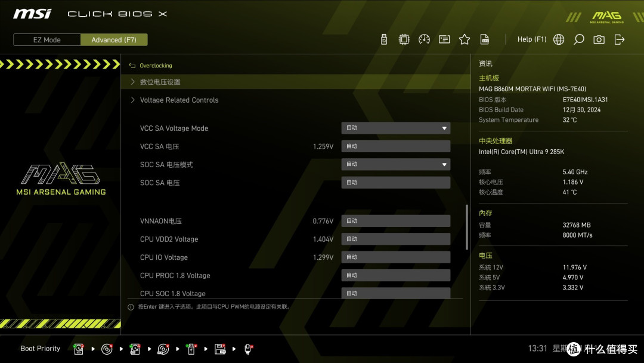Select the USB hard disk boot device

pos(135,349)
